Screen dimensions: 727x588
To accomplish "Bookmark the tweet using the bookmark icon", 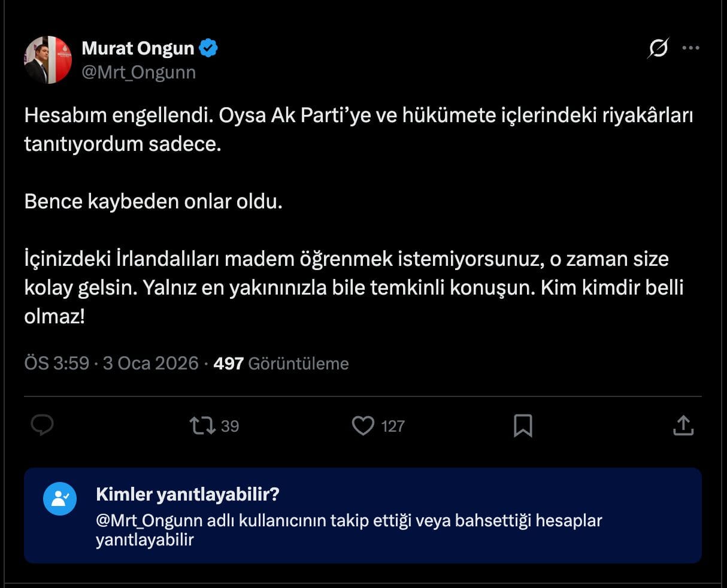I will (523, 426).
